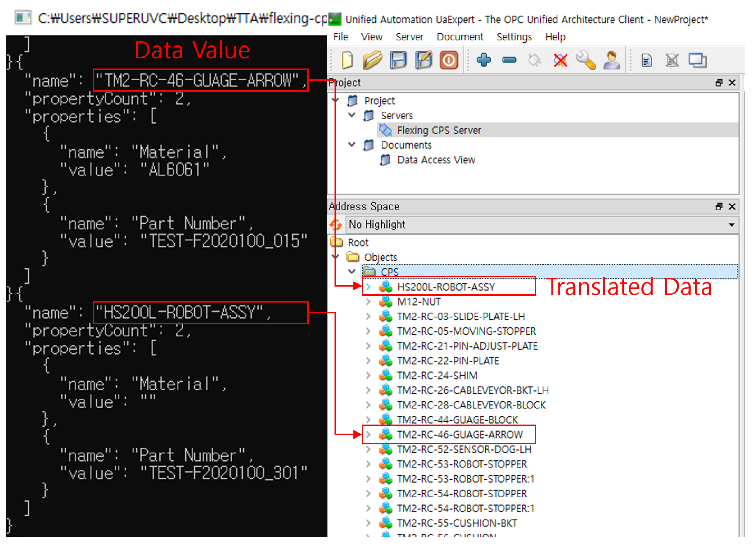Collapse the CPS folder node
Viewport: 756px width, 546px height.
tap(352, 272)
